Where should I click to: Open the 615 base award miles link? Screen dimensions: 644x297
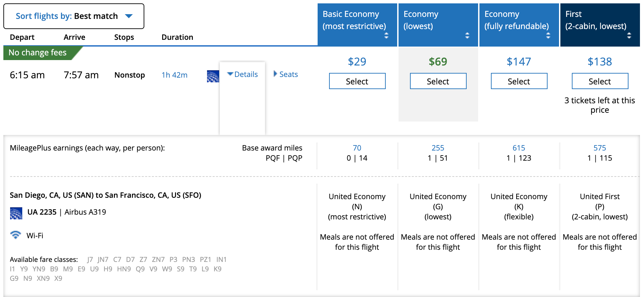click(519, 148)
